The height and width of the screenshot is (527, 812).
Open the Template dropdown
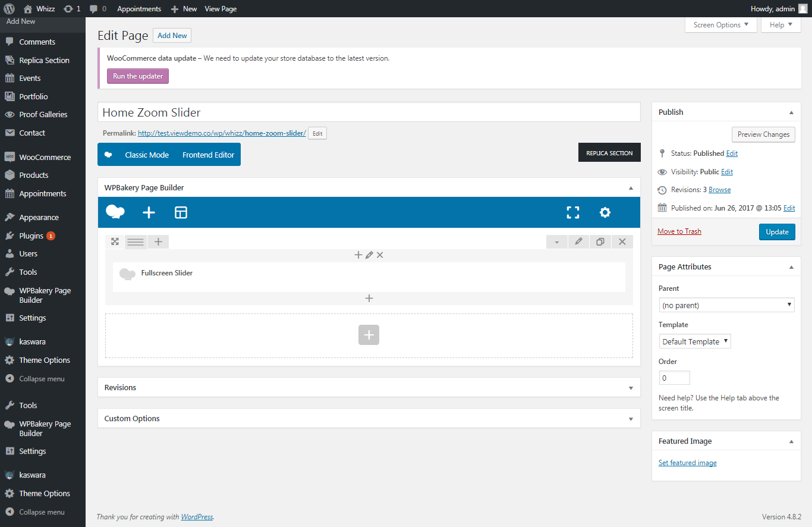coord(695,341)
